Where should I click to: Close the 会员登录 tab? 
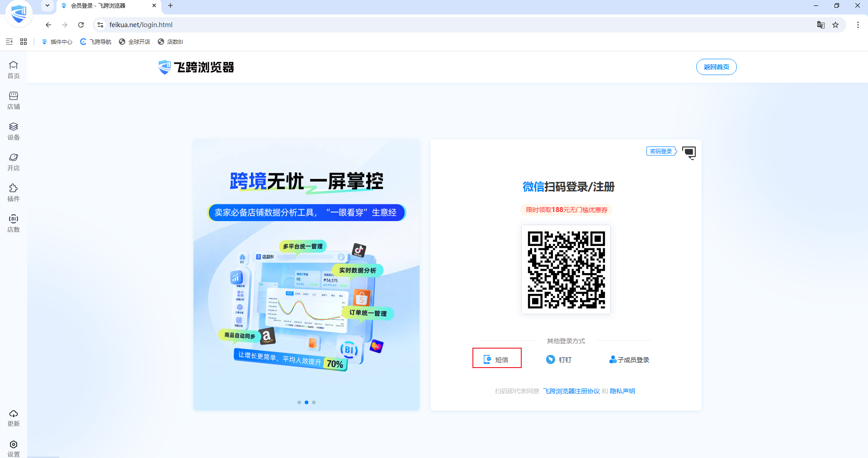(154, 6)
